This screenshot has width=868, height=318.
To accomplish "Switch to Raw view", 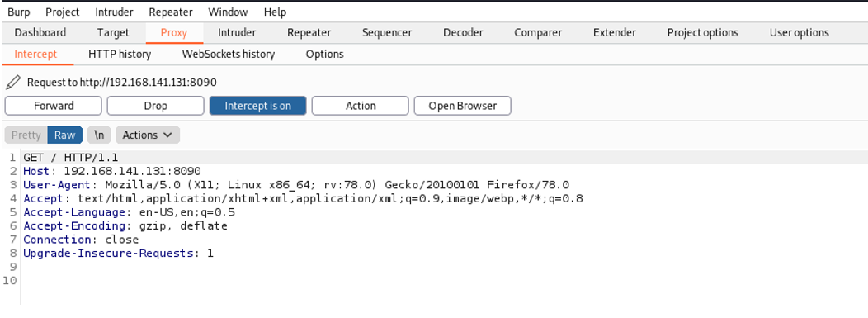I will coord(64,135).
